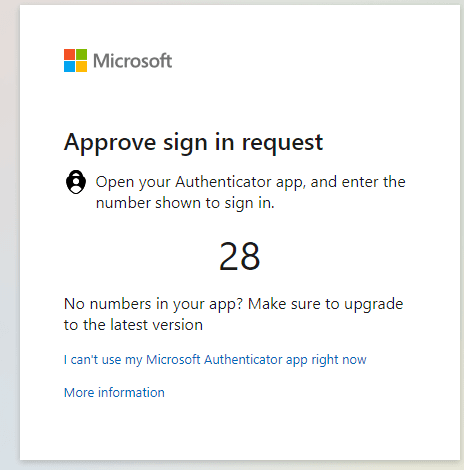Click the yellow square of the Microsoft logo
Screen dimensions: 464x470
(x=82, y=67)
